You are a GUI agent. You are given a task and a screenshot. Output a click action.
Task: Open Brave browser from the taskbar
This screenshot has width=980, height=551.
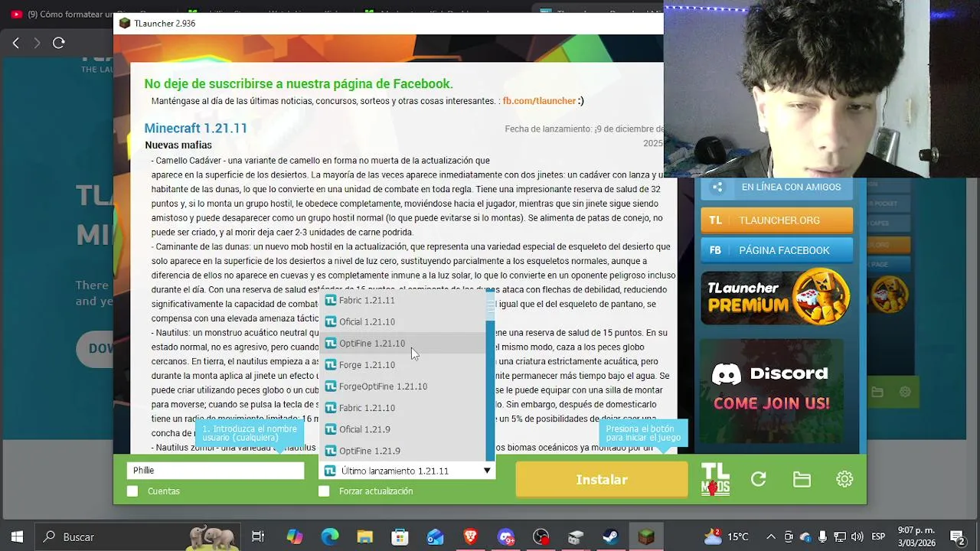[470, 537]
